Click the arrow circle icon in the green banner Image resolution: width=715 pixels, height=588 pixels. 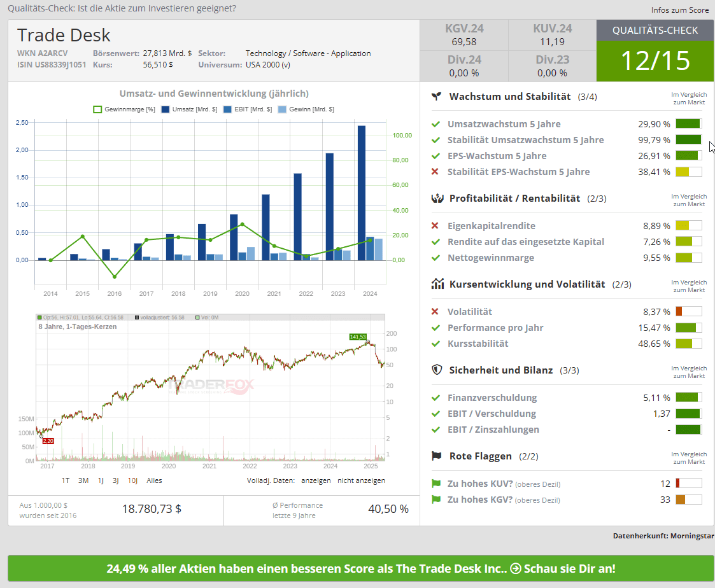click(x=515, y=568)
